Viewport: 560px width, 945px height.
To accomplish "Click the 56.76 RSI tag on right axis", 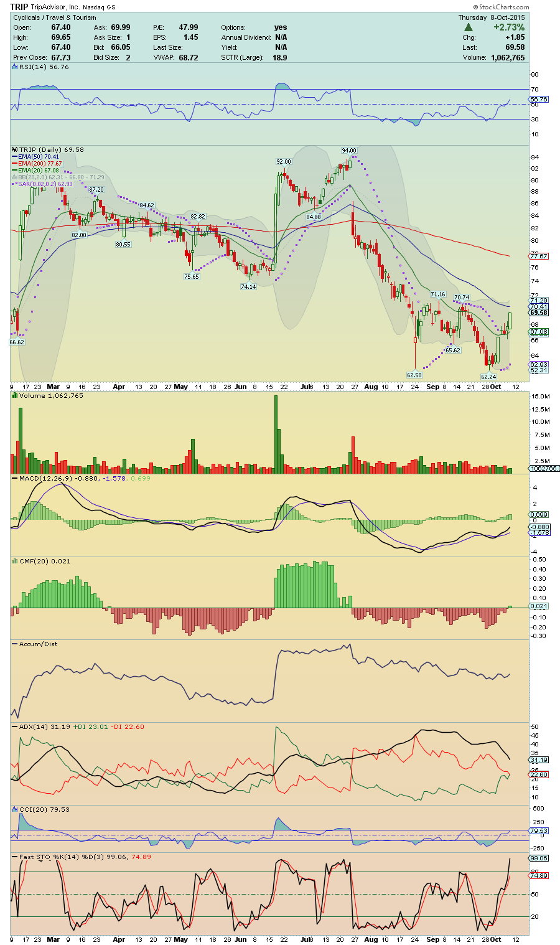I will [x=539, y=99].
